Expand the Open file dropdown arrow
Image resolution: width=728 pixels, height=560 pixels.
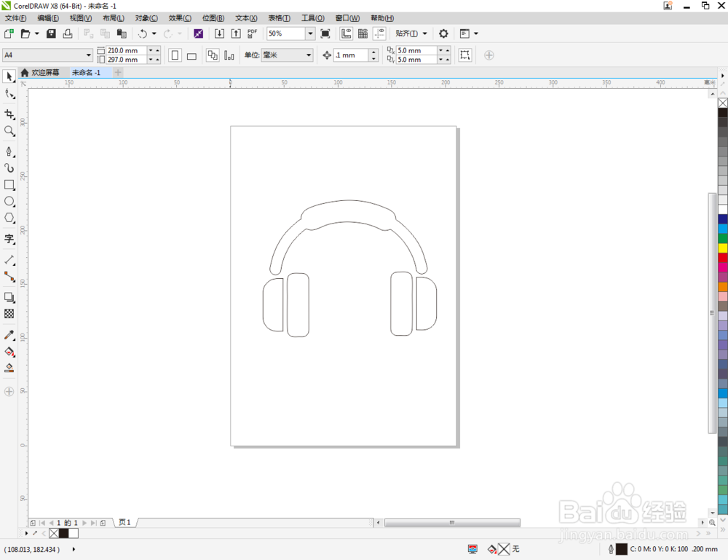click(36, 33)
